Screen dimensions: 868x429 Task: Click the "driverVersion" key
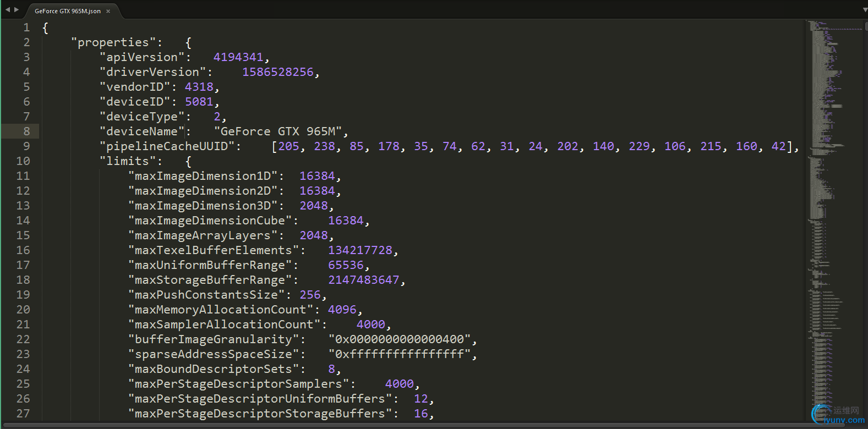tap(152, 72)
